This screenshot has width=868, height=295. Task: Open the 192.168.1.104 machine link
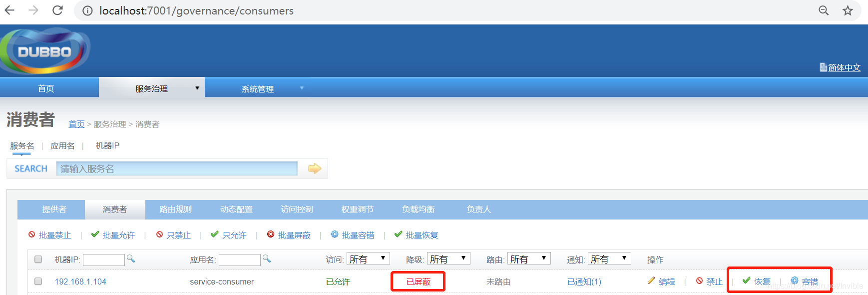coord(80,281)
